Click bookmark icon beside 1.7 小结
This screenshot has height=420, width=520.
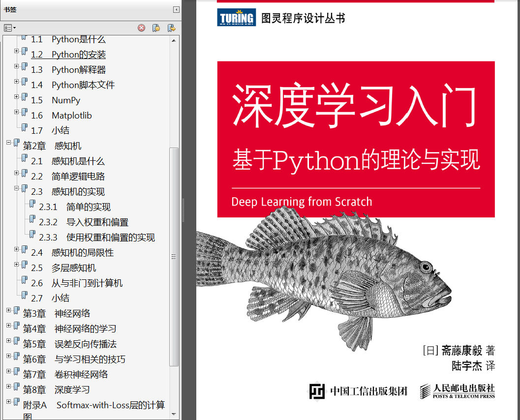(x=25, y=128)
